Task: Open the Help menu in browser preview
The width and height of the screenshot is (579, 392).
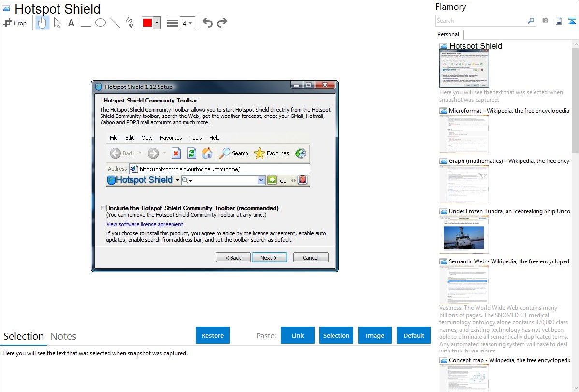Action: click(215, 138)
